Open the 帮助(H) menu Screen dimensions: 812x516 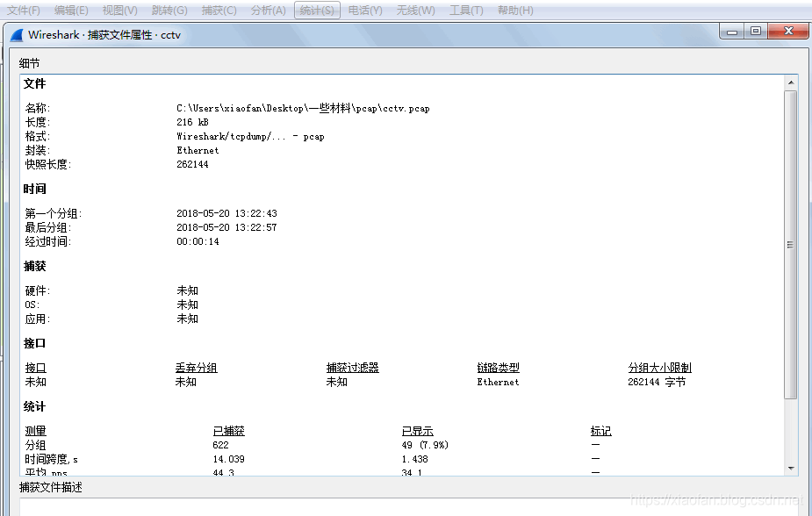click(x=515, y=11)
